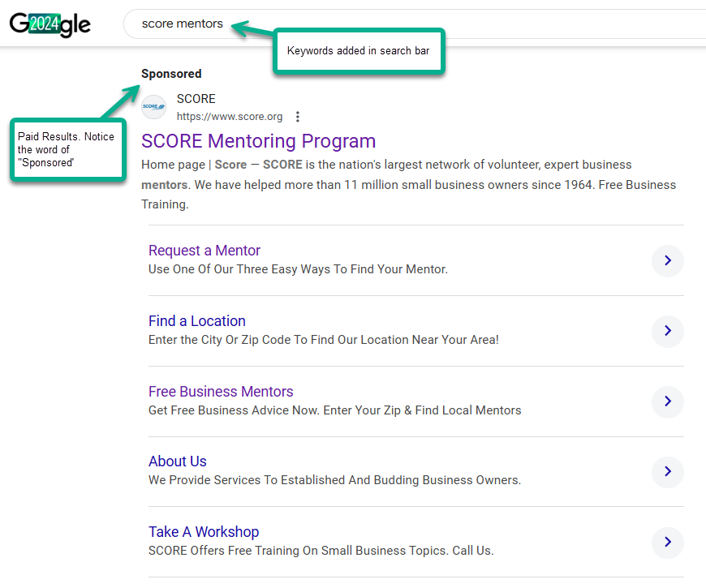706x588 pixels.
Task: Click the https://www.score.org URL text
Action: pos(230,117)
